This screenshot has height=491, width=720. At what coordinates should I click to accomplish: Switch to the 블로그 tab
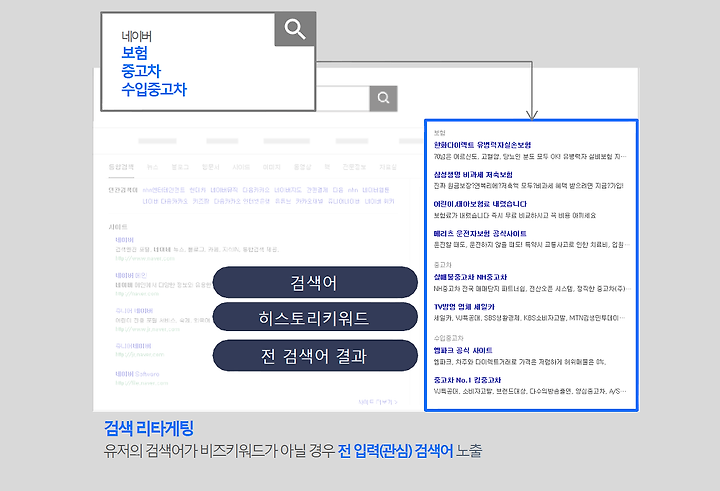(x=180, y=167)
